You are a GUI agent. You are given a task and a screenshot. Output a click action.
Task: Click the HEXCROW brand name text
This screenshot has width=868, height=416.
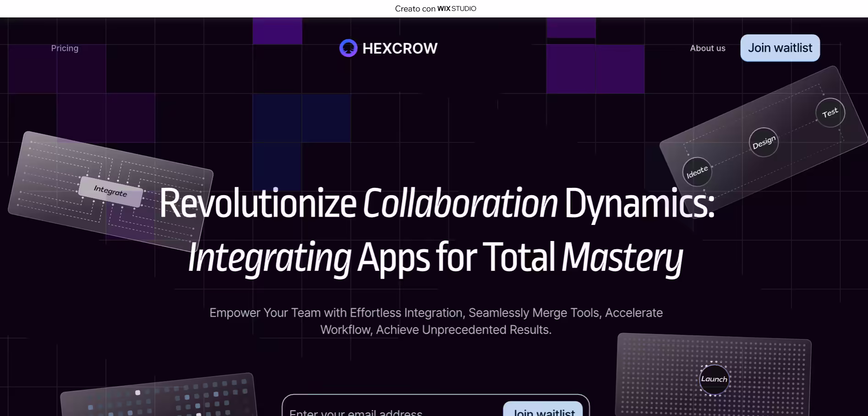click(x=400, y=48)
